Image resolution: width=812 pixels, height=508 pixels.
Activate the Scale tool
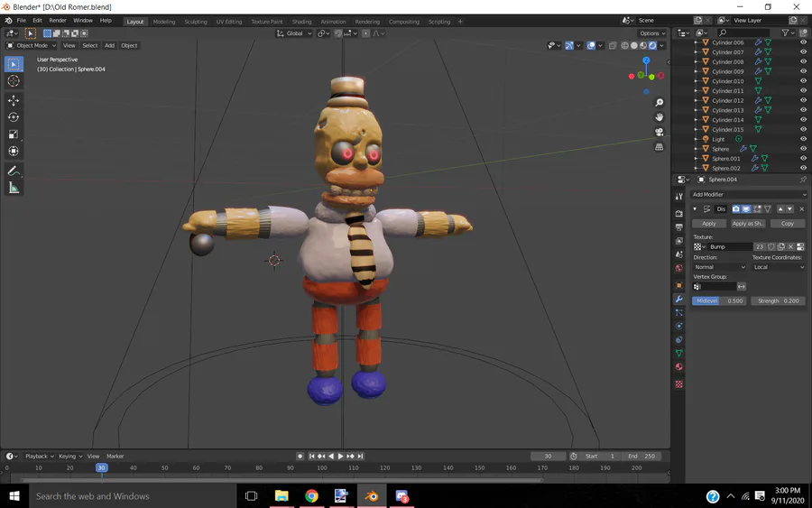coord(14,134)
